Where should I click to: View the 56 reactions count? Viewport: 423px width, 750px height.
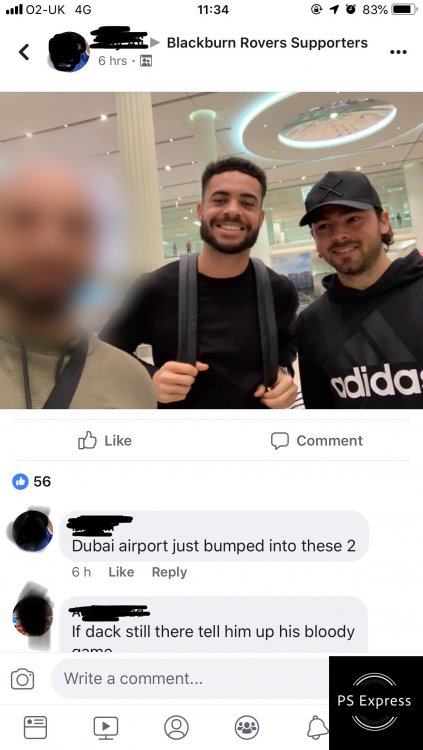(x=32, y=481)
